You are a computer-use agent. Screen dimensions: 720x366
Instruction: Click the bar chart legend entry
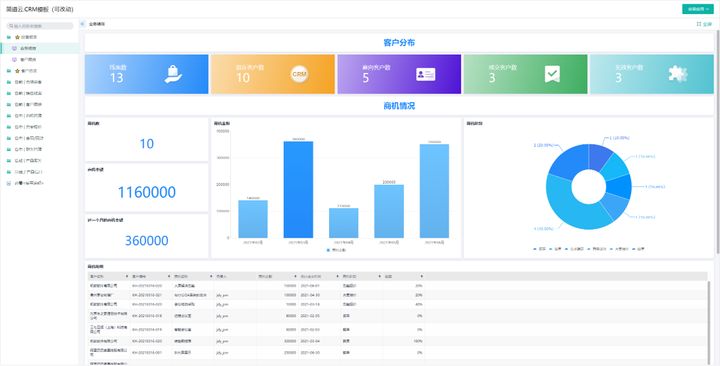point(336,250)
